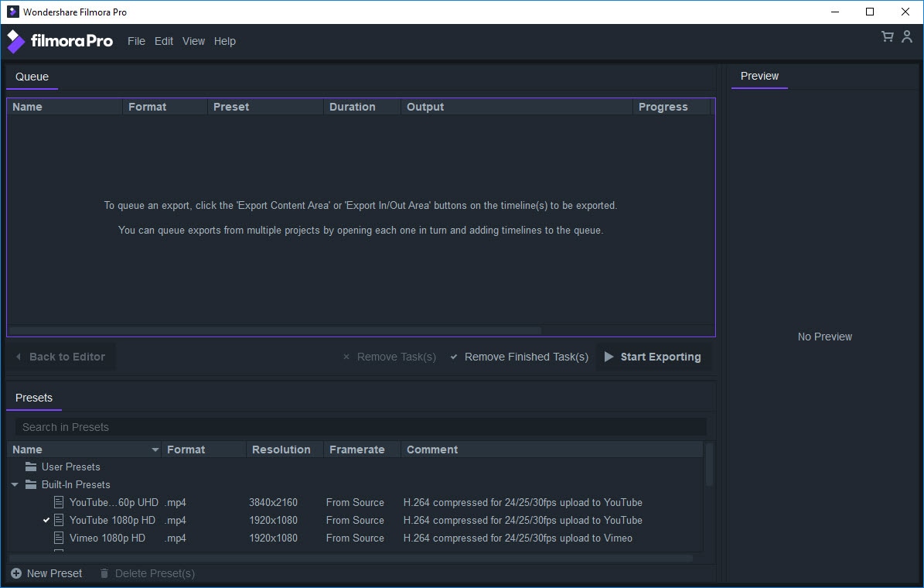Select the Presets tab

[x=33, y=398]
